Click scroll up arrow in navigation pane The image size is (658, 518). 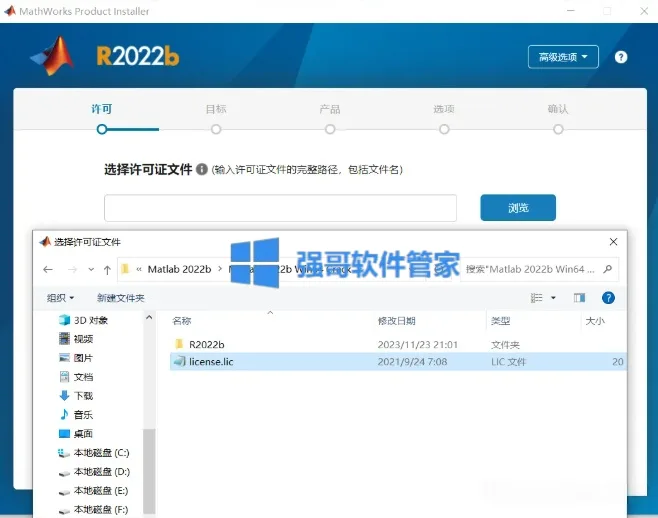pos(149,318)
